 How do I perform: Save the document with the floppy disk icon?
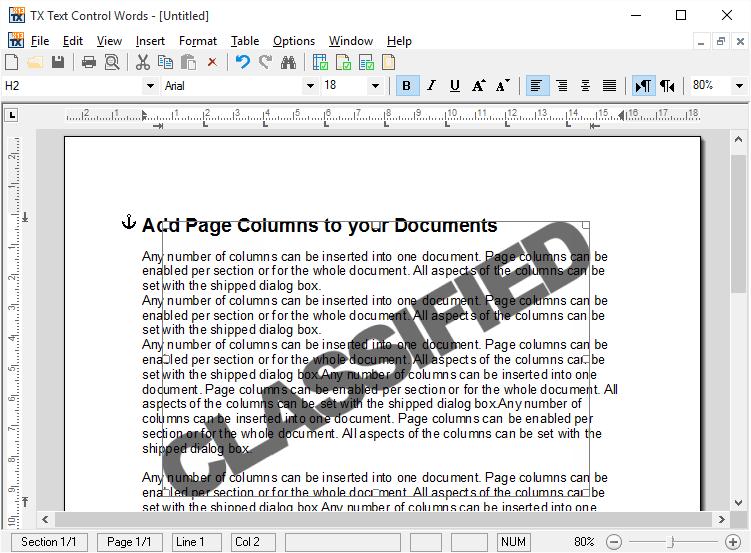pyautogui.click(x=58, y=62)
